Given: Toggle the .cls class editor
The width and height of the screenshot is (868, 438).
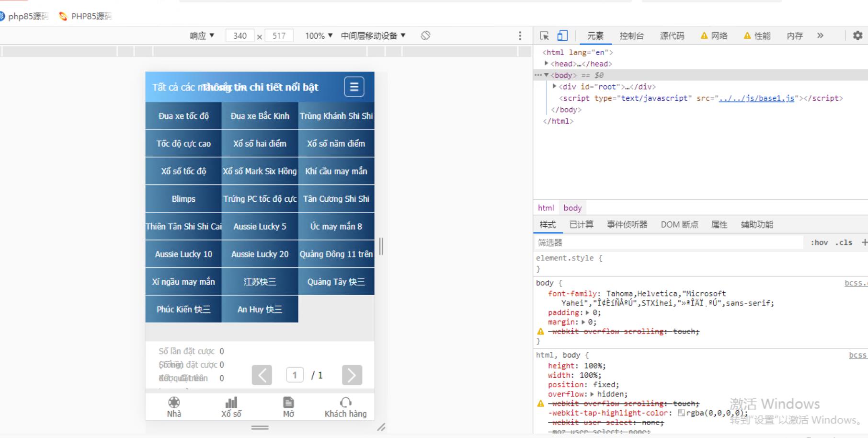Looking at the screenshot, I should (844, 242).
